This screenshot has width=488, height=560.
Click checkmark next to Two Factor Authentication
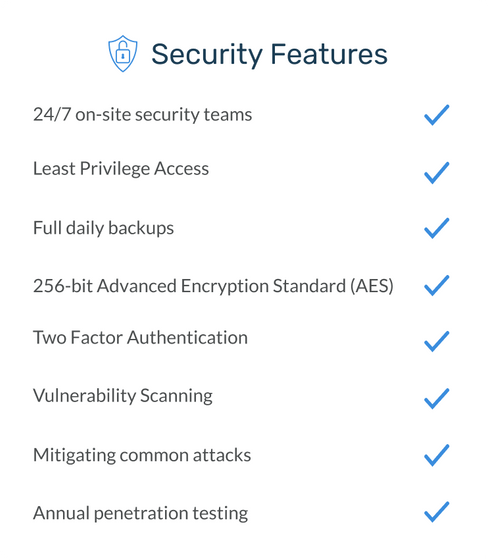pos(437,341)
